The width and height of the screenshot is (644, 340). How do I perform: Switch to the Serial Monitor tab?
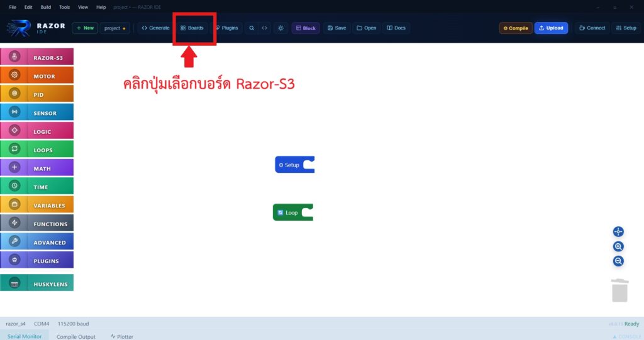tap(25, 336)
